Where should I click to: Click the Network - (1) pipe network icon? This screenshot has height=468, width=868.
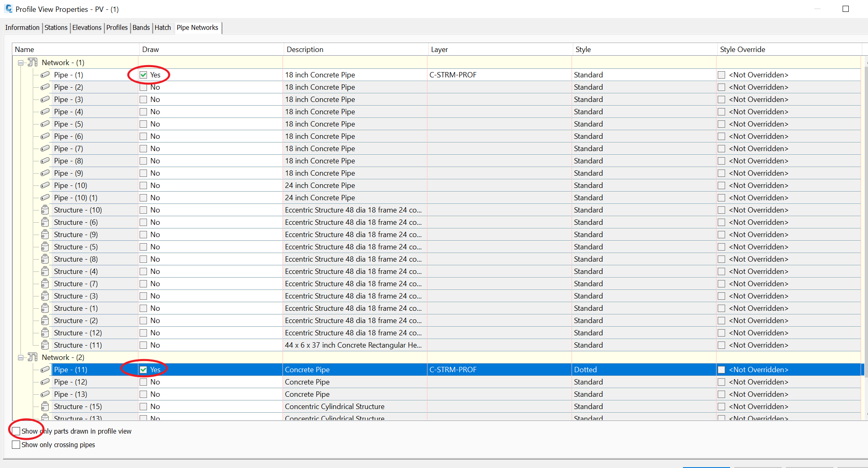coord(32,62)
